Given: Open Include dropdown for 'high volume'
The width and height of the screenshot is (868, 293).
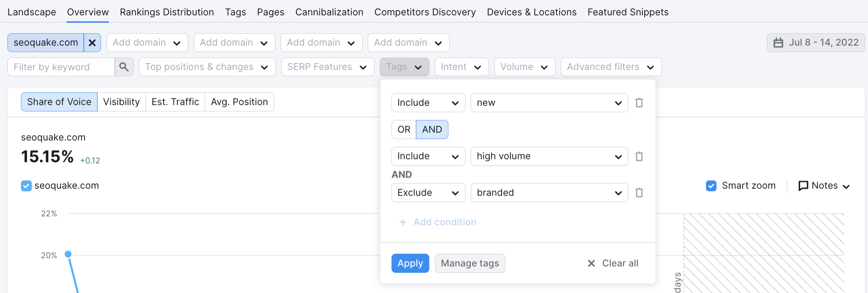Looking at the screenshot, I should [x=428, y=156].
